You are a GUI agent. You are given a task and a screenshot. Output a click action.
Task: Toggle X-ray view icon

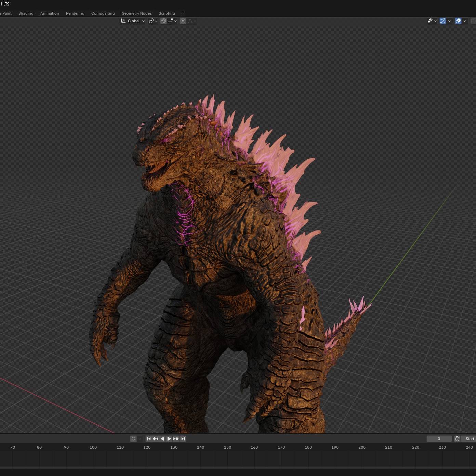(474, 21)
